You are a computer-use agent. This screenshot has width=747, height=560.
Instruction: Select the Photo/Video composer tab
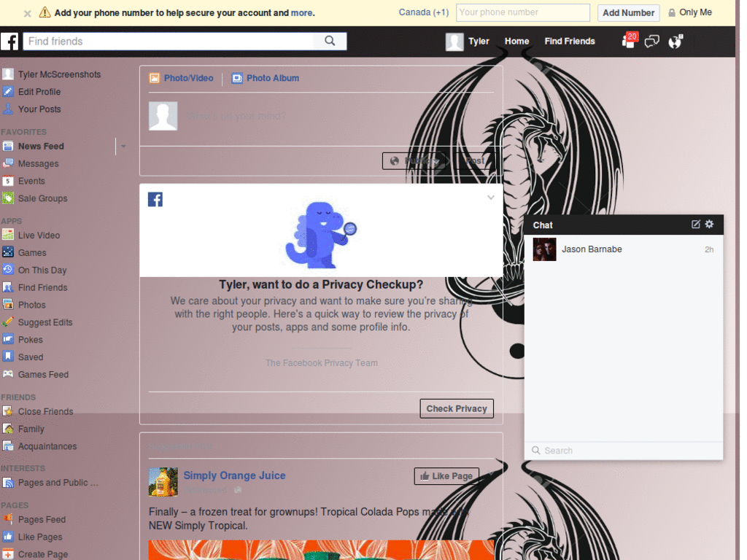182,78
